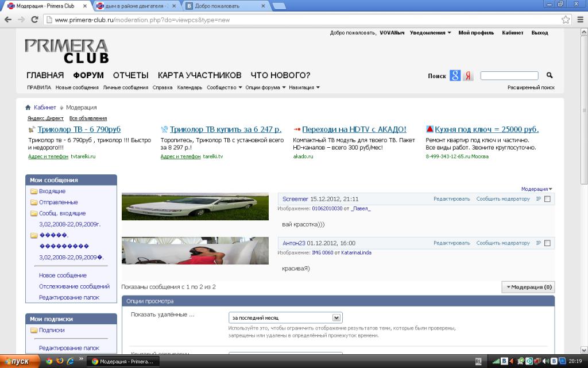
Task: Search with the Yandex icon
Action: tap(467, 75)
